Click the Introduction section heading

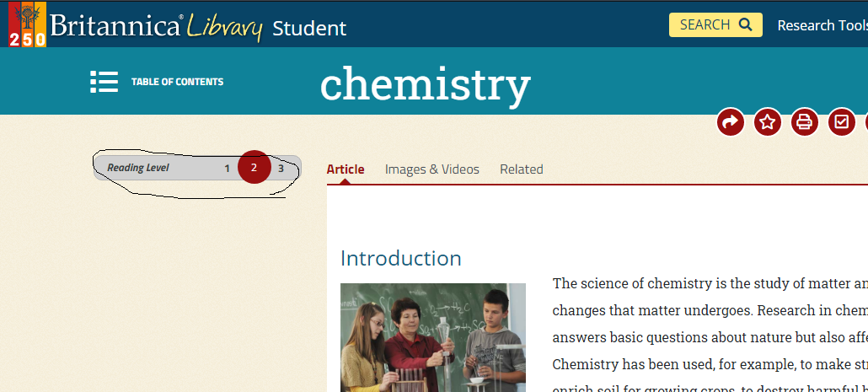coord(401,258)
